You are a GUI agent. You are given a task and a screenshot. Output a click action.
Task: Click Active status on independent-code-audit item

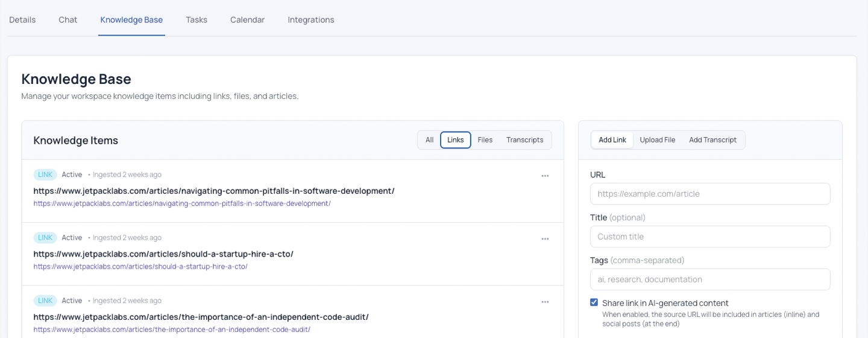(x=72, y=301)
